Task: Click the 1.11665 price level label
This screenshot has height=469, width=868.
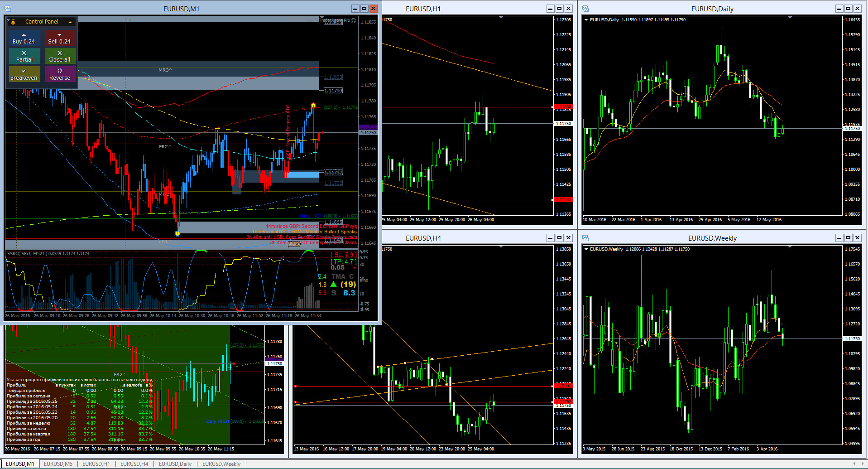Action: (333, 222)
